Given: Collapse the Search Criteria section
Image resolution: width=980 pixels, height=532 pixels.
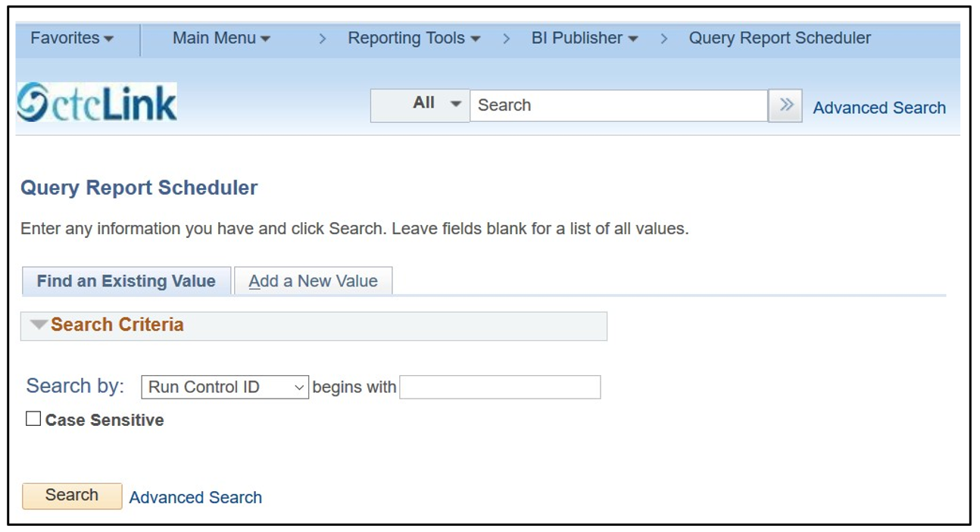Looking at the screenshot, I should click(x=39, y=324).
